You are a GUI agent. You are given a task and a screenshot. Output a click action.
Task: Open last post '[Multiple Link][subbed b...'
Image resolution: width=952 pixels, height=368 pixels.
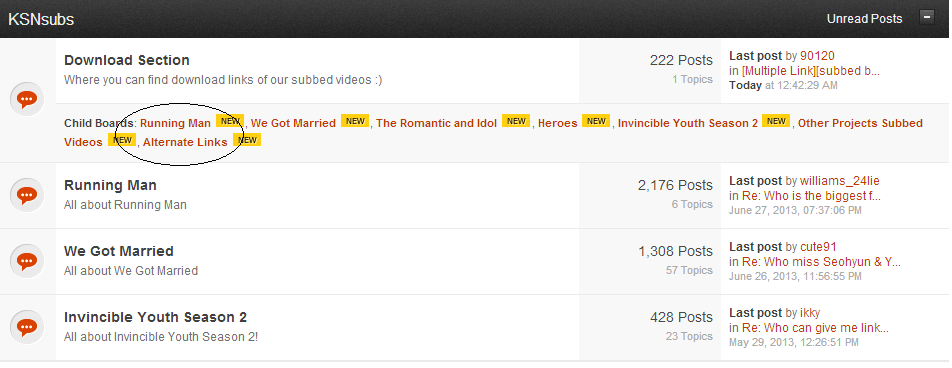(811, 71)
